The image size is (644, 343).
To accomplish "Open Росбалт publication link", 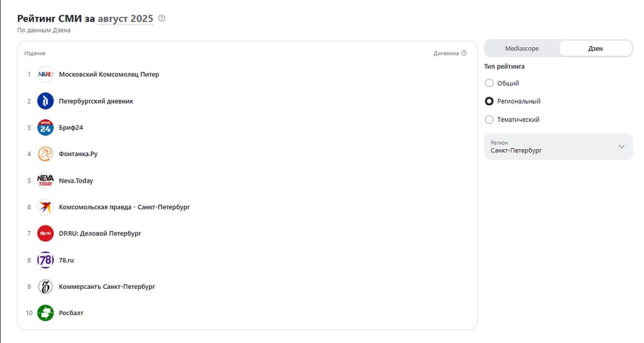I will tap(71, 313).
